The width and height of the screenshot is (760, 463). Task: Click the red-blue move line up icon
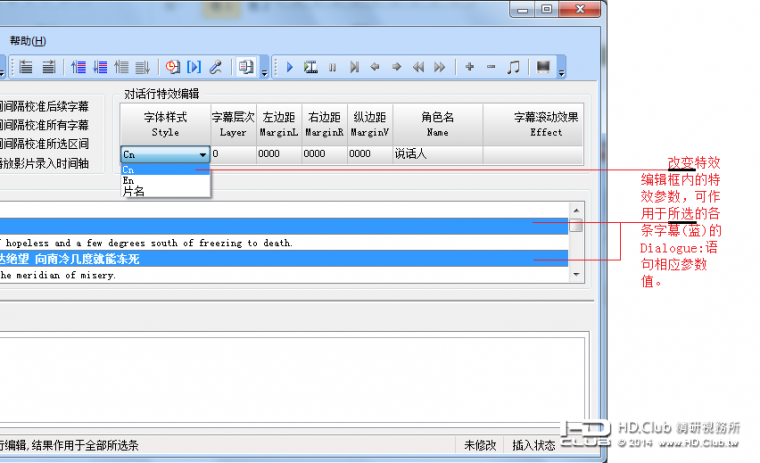point(78,67)
